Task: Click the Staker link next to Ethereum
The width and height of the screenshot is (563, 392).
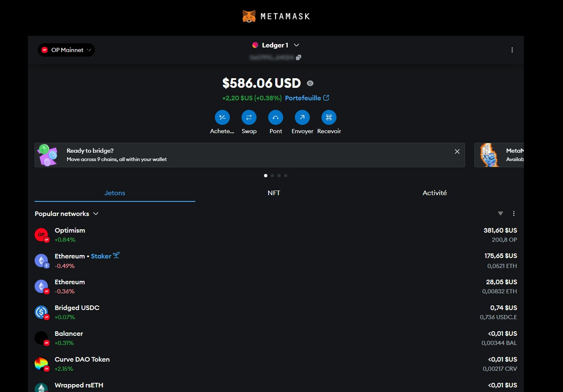Action: (x=101, y=256)
